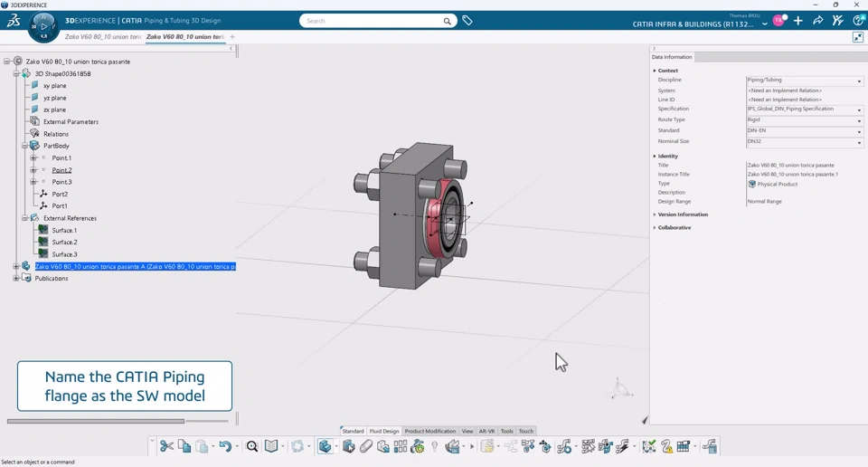Select the xy plane in tree
The height and width of the screenshot is (467, 868).
pyautogui.click(x=55, y=86)
